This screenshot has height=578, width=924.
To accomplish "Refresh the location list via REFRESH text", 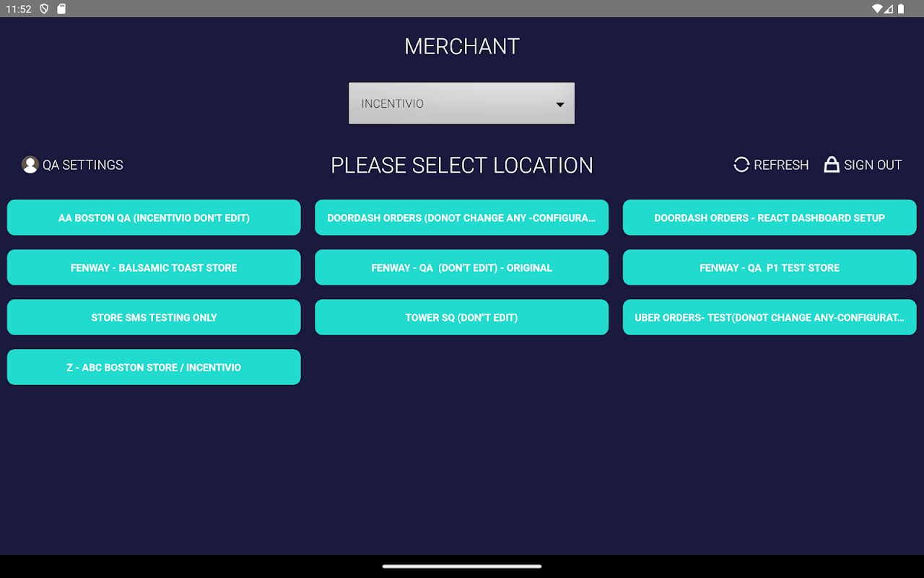I will (x=781, y=165).
